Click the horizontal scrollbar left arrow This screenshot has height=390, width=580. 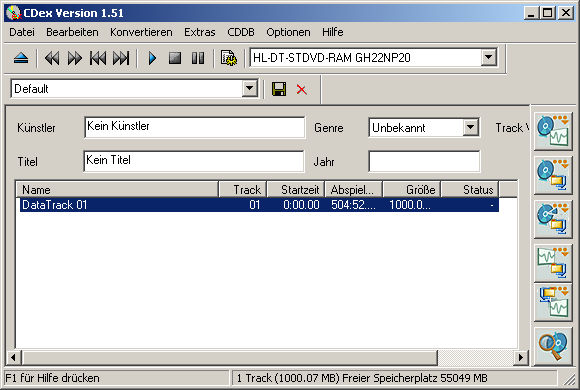pos(13,357)
